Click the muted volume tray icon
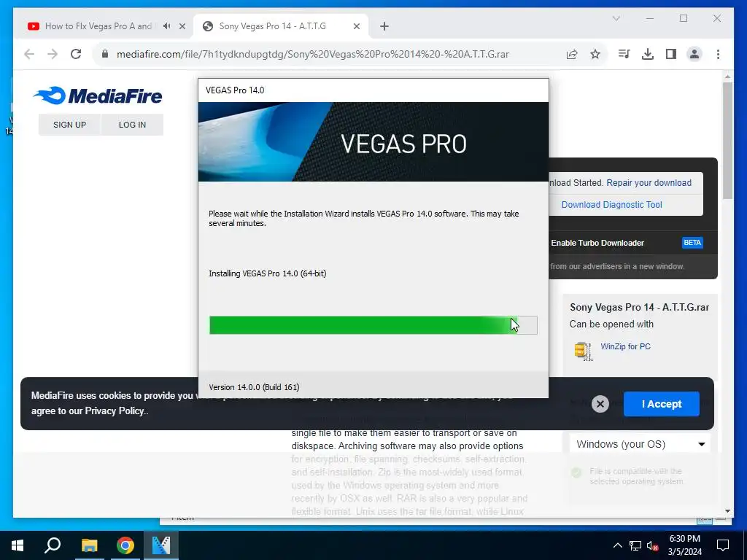The height and width of the screenshot is (560, 747). pos(652,545)
